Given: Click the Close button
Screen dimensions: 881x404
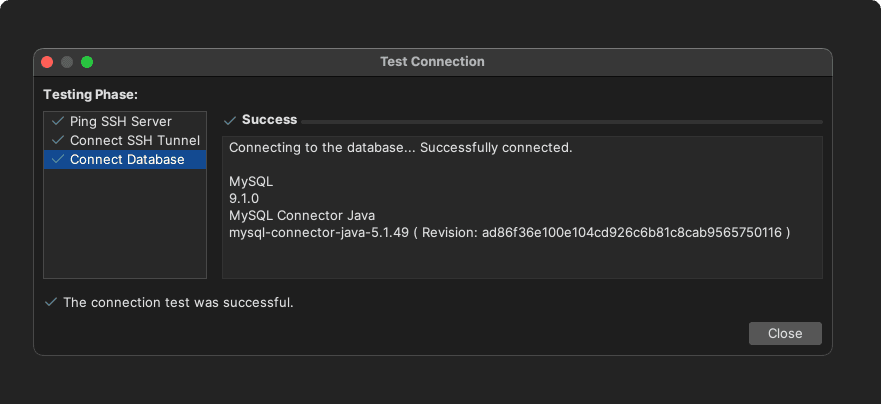Looking at the screenshot, I should click(x=785, y=333).
